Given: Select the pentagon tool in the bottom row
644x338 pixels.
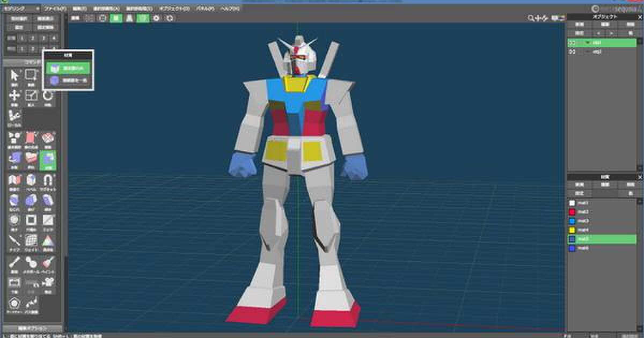Looking at the screenshot, I should 14,305.
